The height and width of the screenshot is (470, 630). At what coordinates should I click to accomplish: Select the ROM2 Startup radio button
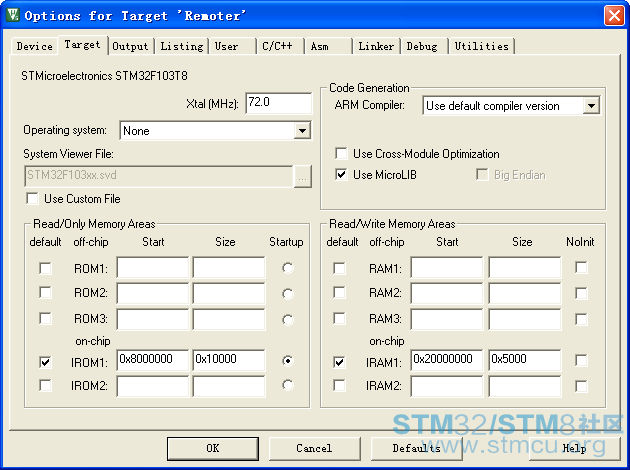[288, 294]
